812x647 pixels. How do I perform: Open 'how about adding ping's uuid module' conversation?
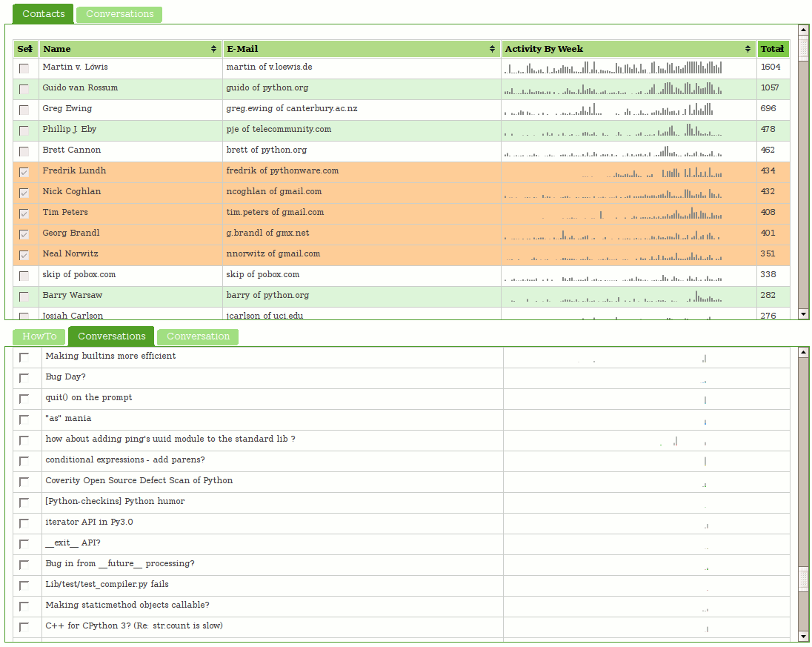(170, 439)
